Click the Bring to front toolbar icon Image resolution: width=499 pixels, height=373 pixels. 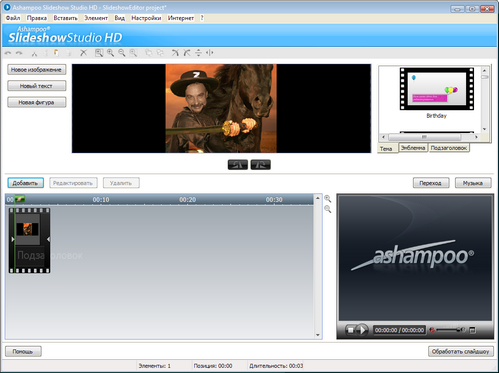tap(149, 53)
